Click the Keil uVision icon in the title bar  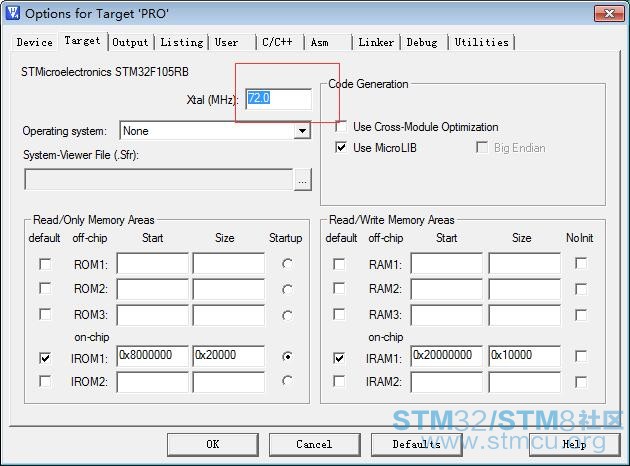pos(13,13)
